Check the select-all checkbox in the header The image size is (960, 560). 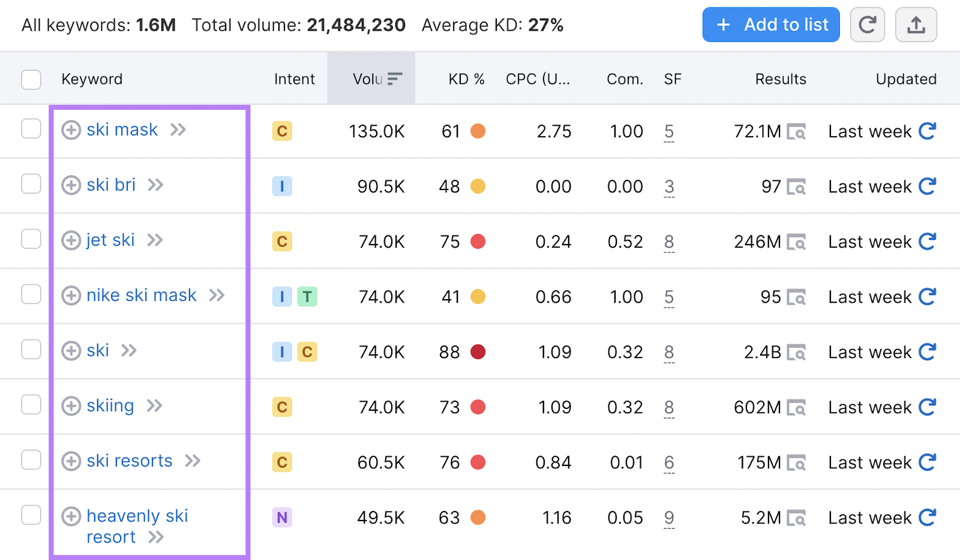pyautogui.click(x=31, y=79)
